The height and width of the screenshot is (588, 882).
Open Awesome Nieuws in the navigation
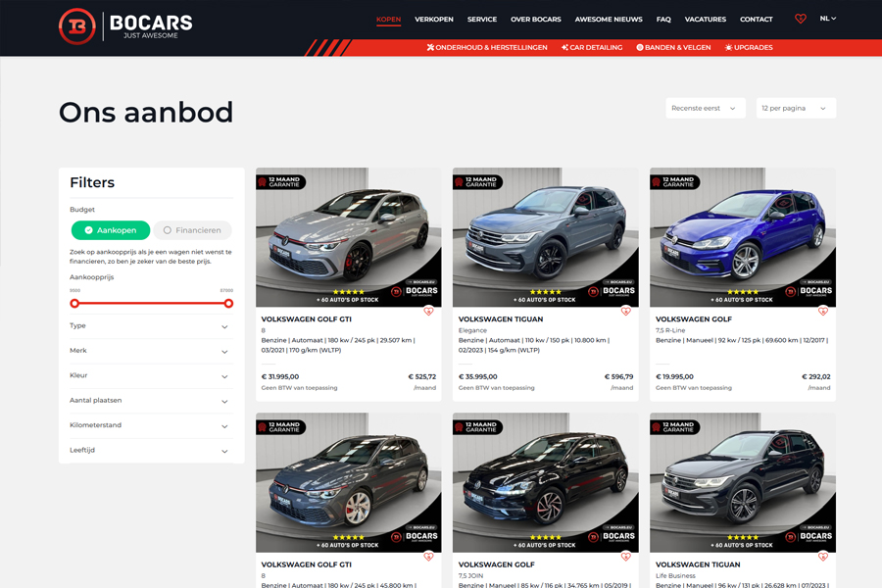608,20
